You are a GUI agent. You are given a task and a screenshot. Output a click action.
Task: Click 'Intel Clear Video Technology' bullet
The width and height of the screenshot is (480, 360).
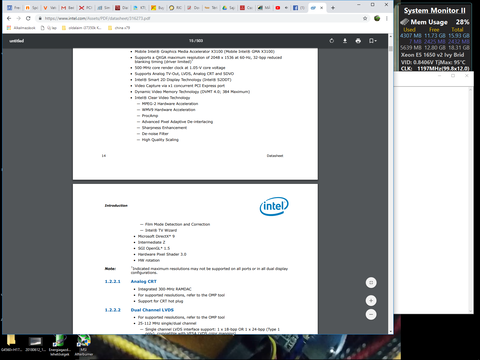(162, 98)
